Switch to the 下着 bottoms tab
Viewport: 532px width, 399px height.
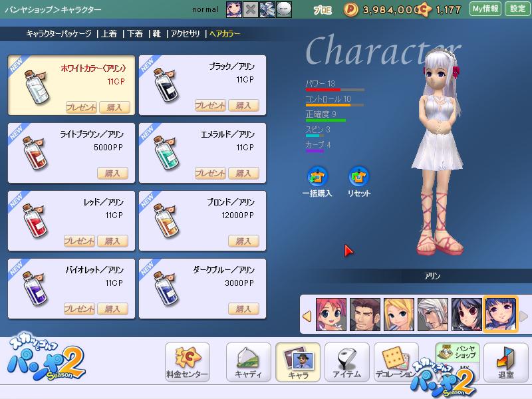[x=135, y=34]
